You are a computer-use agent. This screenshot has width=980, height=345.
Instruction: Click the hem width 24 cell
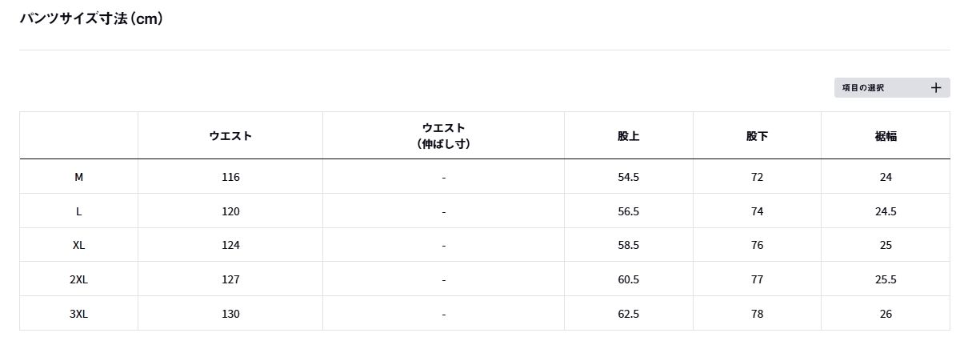[x=886, y=177]
